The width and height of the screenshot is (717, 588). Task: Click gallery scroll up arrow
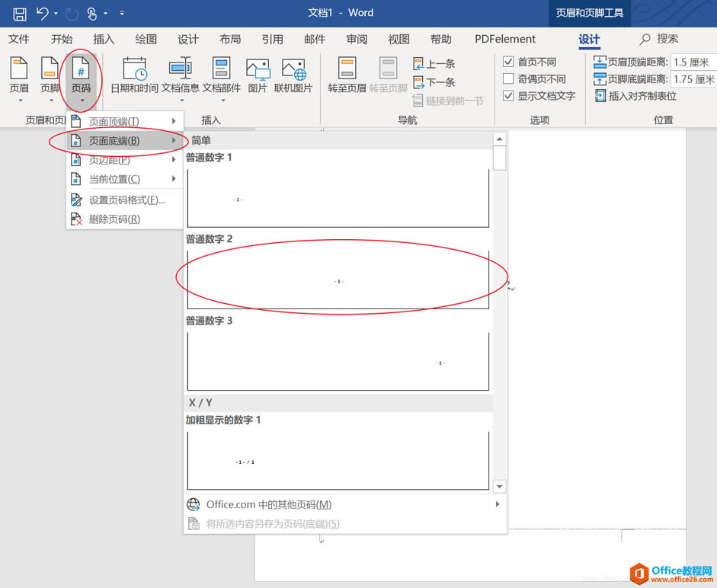[x=500, y=139]
